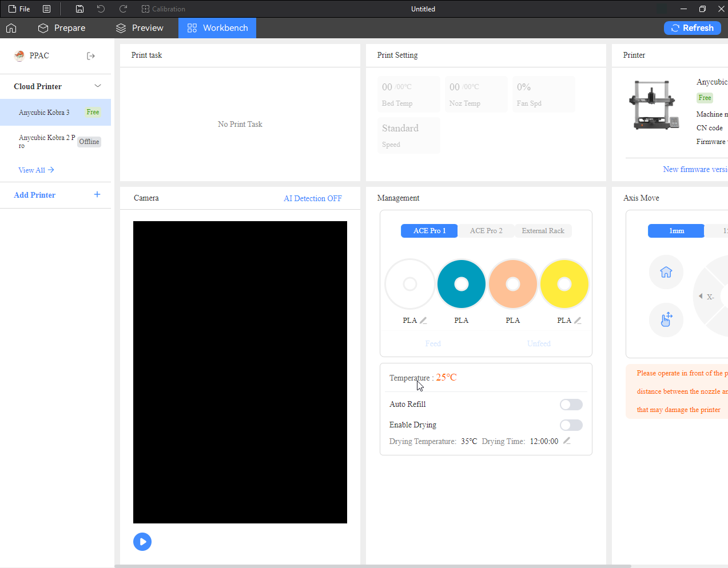Click the project list icon beside File
728x568 pixels.
(x=47, y=9)
